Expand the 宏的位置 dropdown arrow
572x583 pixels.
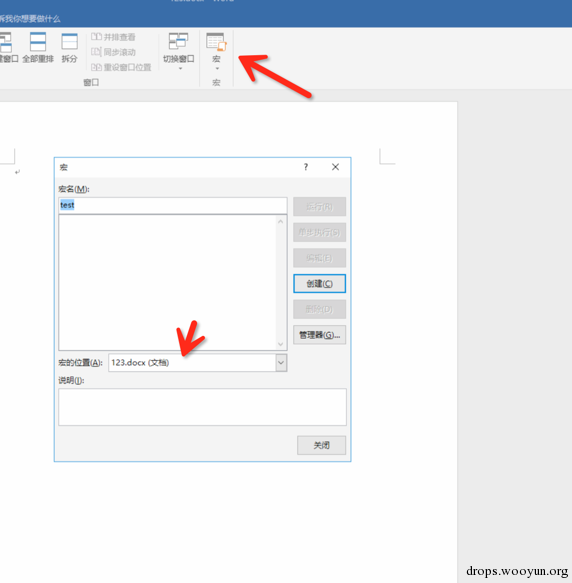click(x=281, y=363)
